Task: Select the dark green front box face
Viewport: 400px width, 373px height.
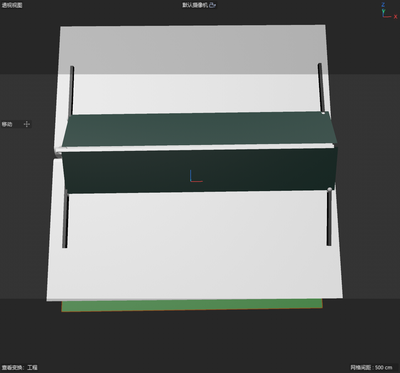Action: [199, 171]
